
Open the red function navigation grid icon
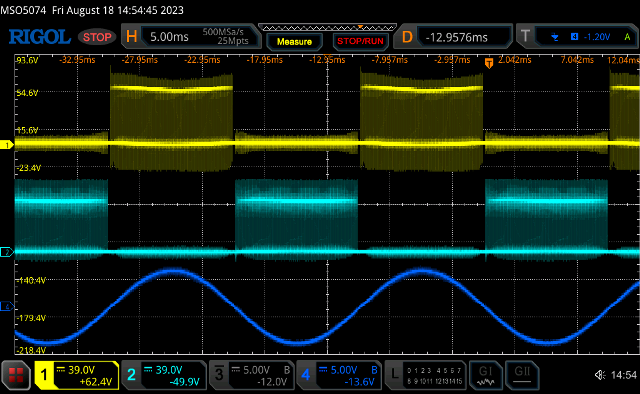(x=16, y=375)
